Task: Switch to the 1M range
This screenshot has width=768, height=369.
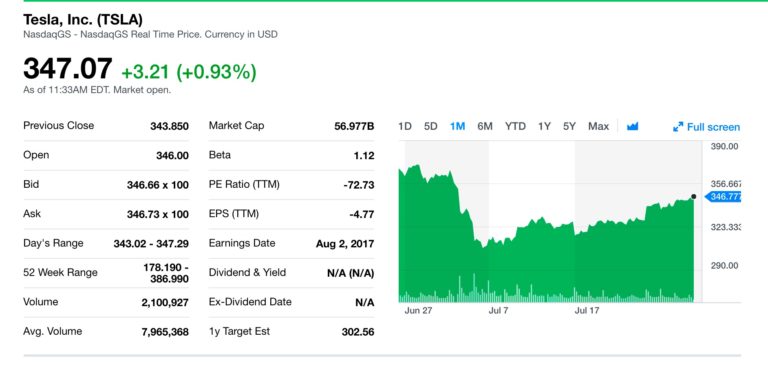Action: pyautogui.click(x=457, y=126)
